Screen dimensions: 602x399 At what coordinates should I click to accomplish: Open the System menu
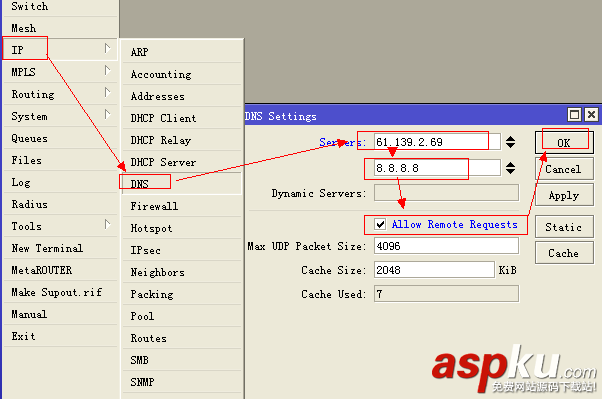[x=60, y=116]
